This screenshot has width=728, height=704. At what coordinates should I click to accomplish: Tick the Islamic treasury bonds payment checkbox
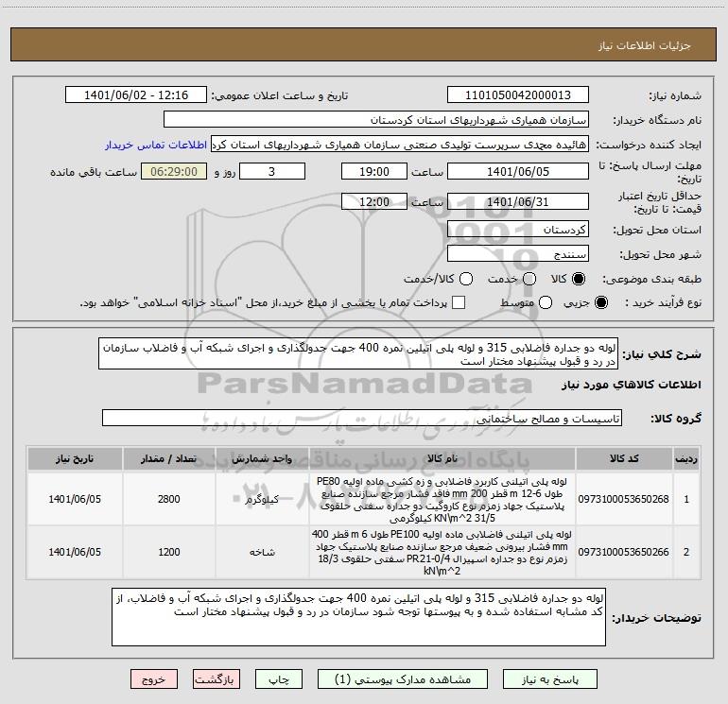[459, 302]
